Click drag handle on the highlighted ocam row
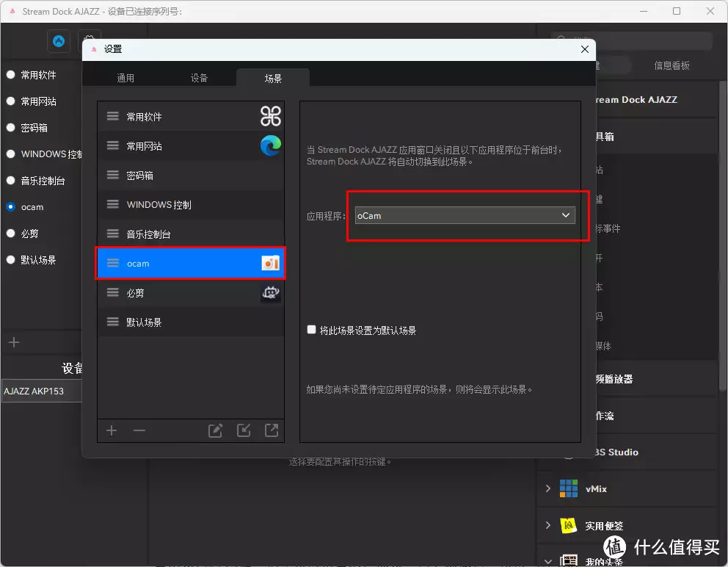The width and height of the screenshot is (728, 567). [x=113, y=263]
